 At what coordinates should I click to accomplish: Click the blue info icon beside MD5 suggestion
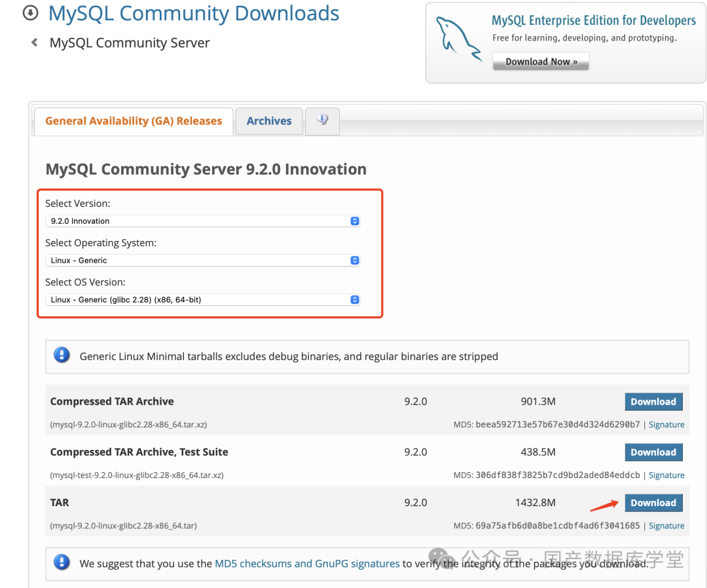click(x=62, y=562)
